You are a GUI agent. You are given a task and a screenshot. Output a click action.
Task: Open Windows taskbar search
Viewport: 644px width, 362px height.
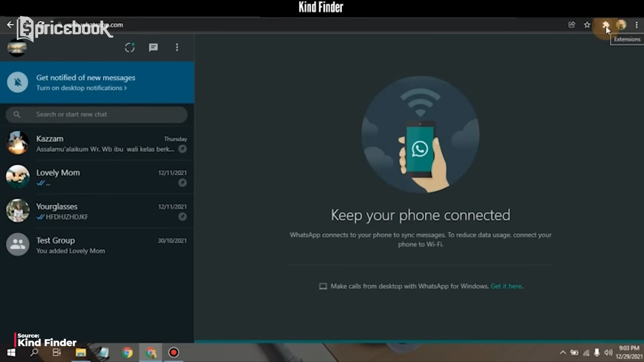click(34, 353)
